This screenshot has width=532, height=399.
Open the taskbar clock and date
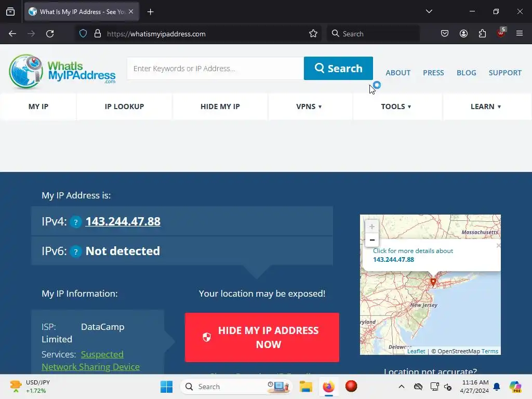(x=474, y=387)
